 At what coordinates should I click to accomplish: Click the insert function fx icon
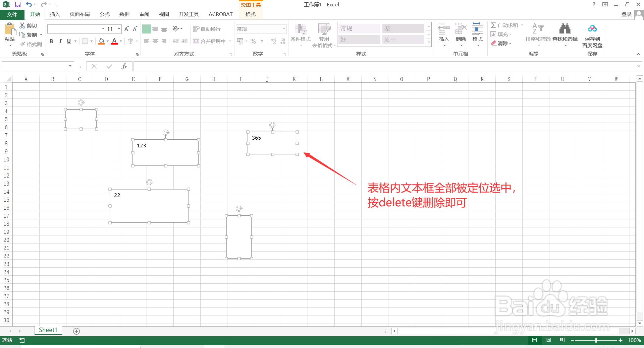[x=124, y=66]
